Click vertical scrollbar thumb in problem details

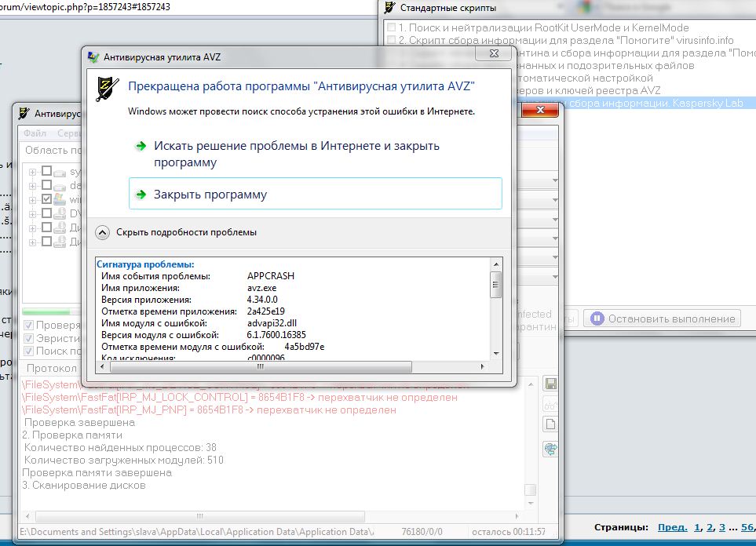[x=495, y=284]
